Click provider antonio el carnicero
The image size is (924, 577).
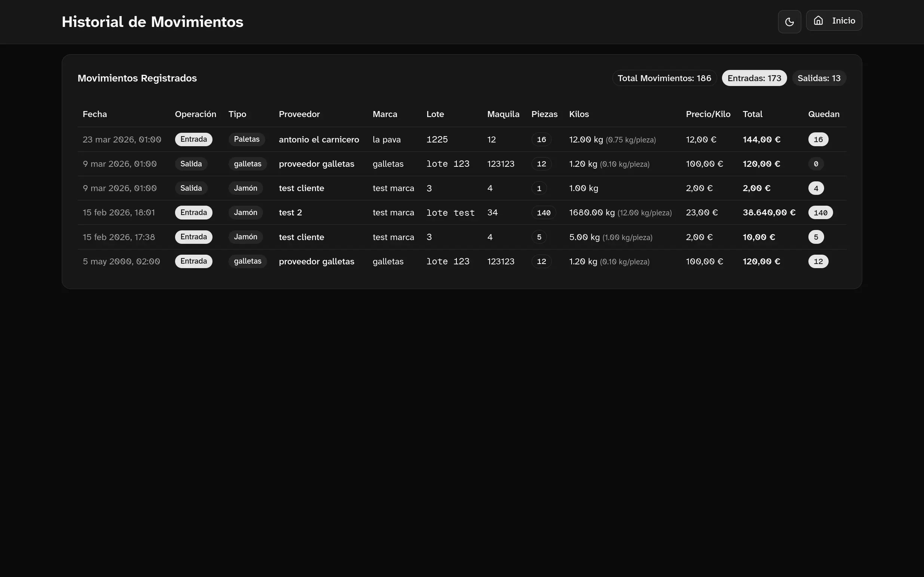tap(319, 140)
